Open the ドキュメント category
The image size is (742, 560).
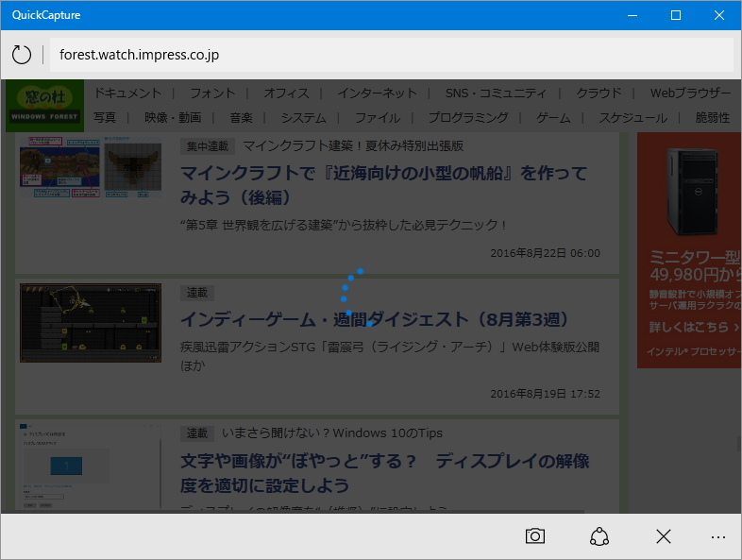point(127,93)
